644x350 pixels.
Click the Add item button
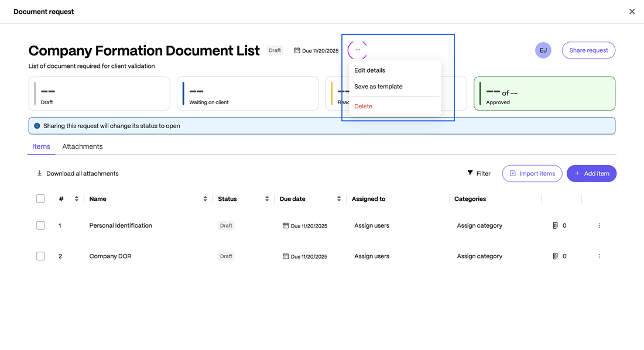(592, 173)
